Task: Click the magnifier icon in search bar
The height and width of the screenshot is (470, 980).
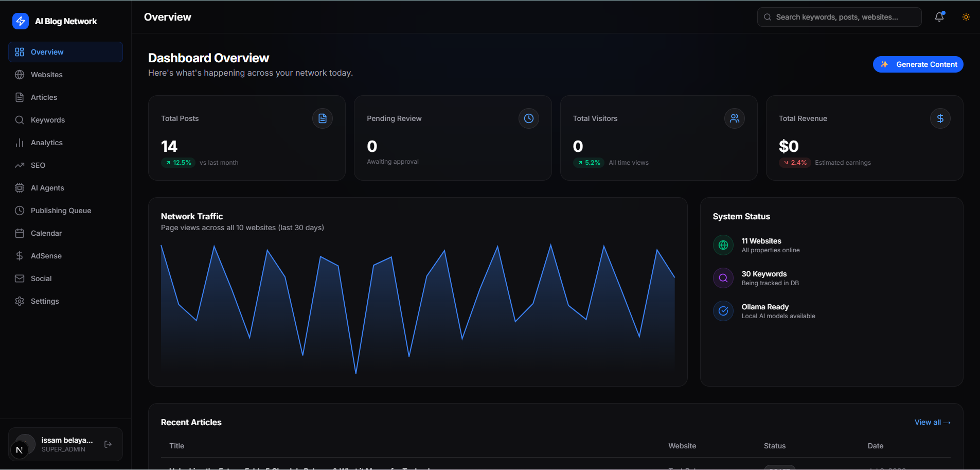Action: [x=768, y=17]
